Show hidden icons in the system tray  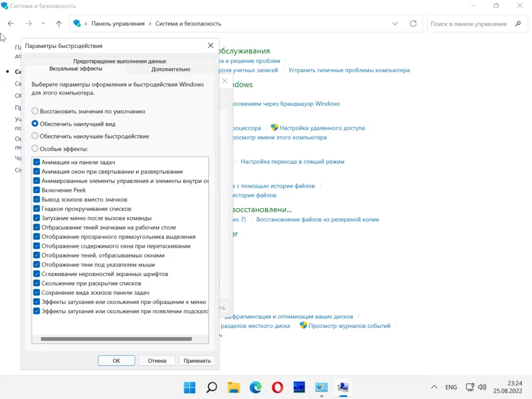tap(434, 387)
